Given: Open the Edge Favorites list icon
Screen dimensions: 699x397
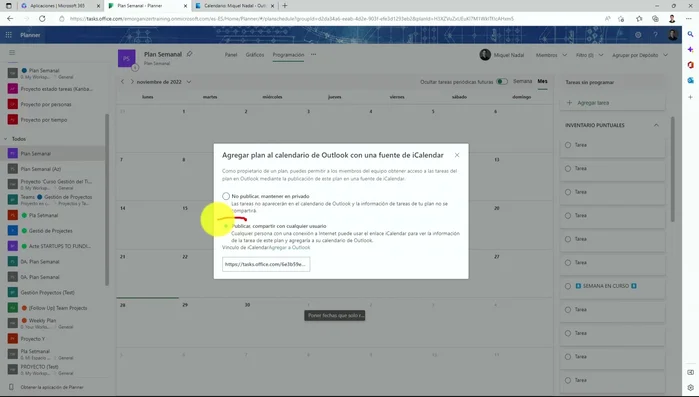Looking at the screenshot, I should pos(639,19).
